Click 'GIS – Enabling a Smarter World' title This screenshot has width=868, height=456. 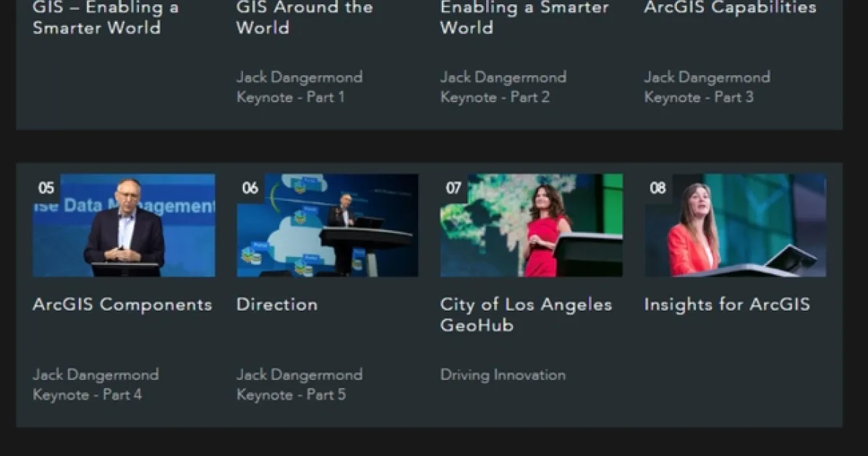tap(106, 18)
